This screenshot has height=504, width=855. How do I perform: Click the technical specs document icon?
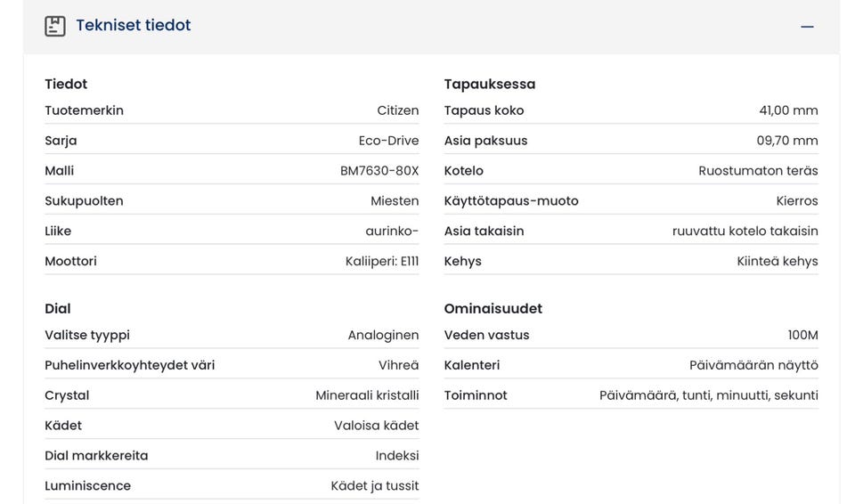(55, 26)
